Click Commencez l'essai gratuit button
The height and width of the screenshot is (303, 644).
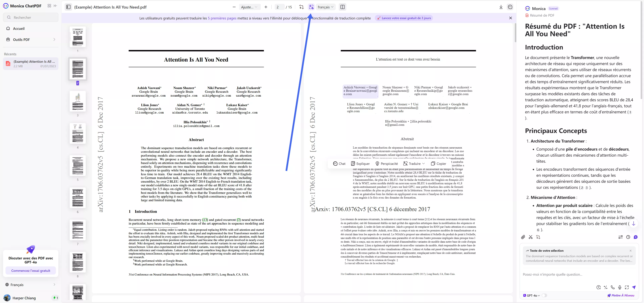pos(31,270)
